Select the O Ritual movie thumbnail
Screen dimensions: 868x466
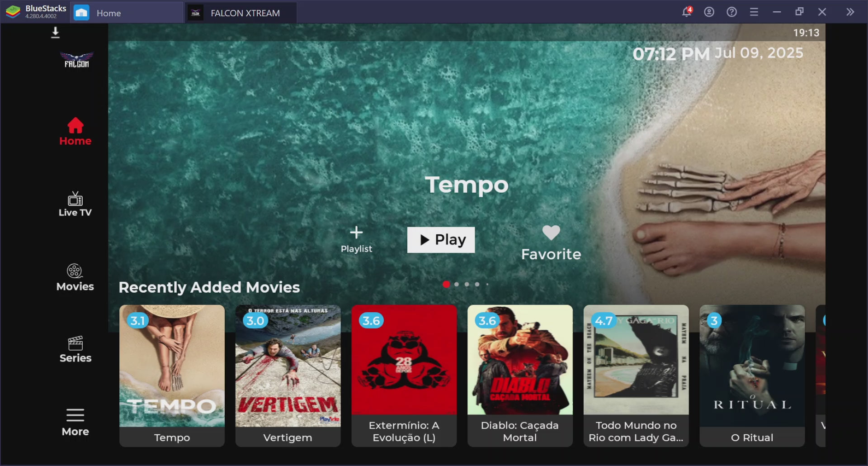752,366
